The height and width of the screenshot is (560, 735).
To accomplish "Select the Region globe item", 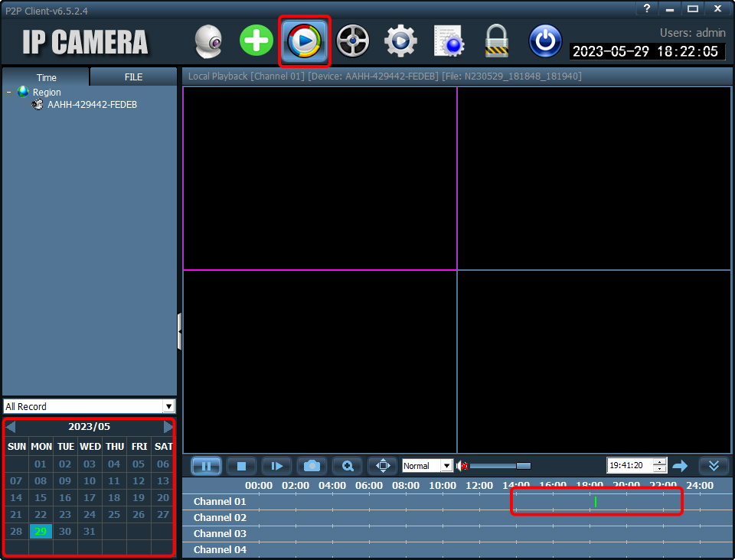I will coord(39,93).
